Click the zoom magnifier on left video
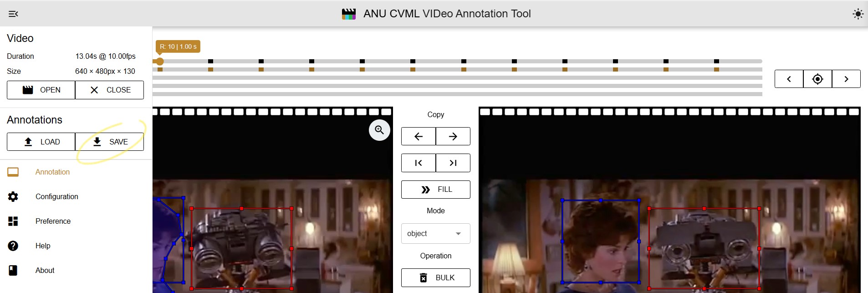The width and height of the screenshot is (868, 293). click(379, 130)
